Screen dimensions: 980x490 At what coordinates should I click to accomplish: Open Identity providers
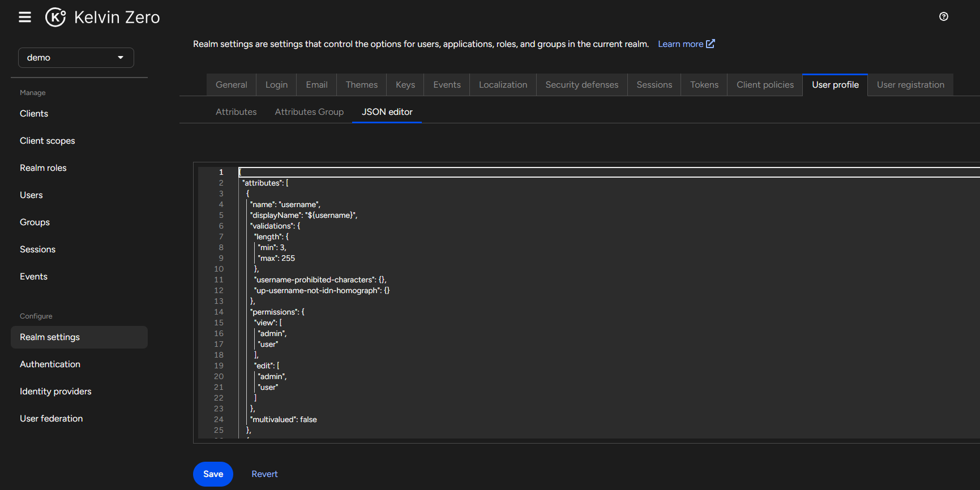55,392
